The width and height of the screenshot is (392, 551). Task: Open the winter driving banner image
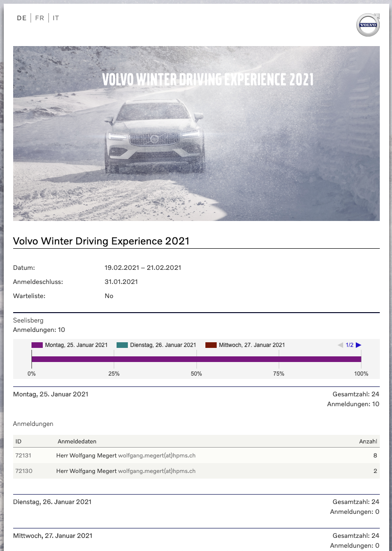click(196, 134)
